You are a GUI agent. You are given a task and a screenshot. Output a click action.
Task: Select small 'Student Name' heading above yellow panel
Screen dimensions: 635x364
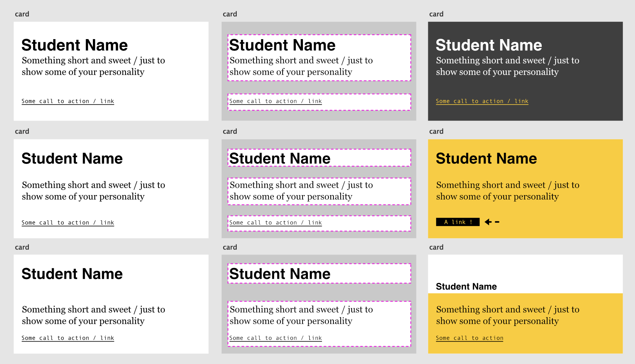tap(466, 287)
